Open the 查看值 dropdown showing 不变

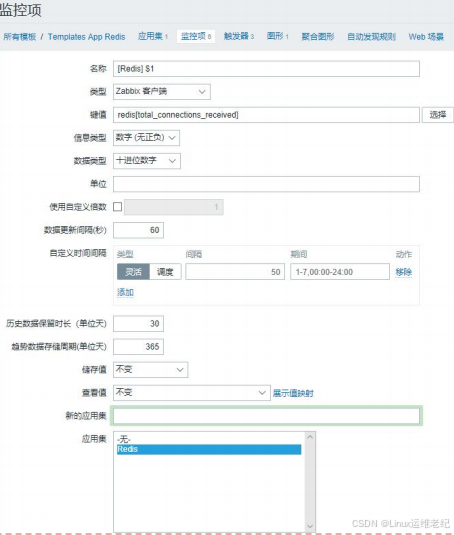[x=192, y=393]
